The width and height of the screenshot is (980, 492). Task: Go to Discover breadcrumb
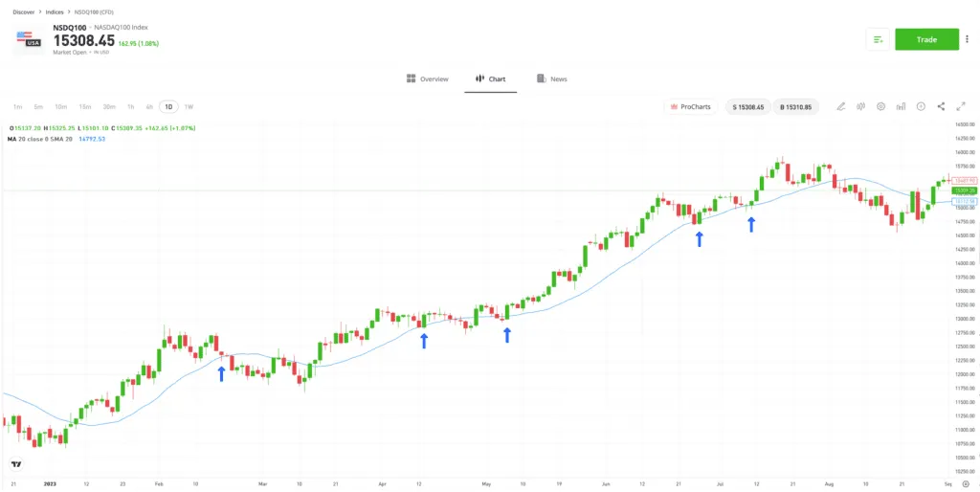pyautogui.click(x=24, y=11)
